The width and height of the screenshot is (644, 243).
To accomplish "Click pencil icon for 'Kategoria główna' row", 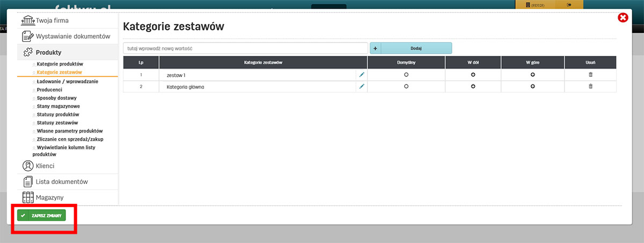I will click(362, 87).
